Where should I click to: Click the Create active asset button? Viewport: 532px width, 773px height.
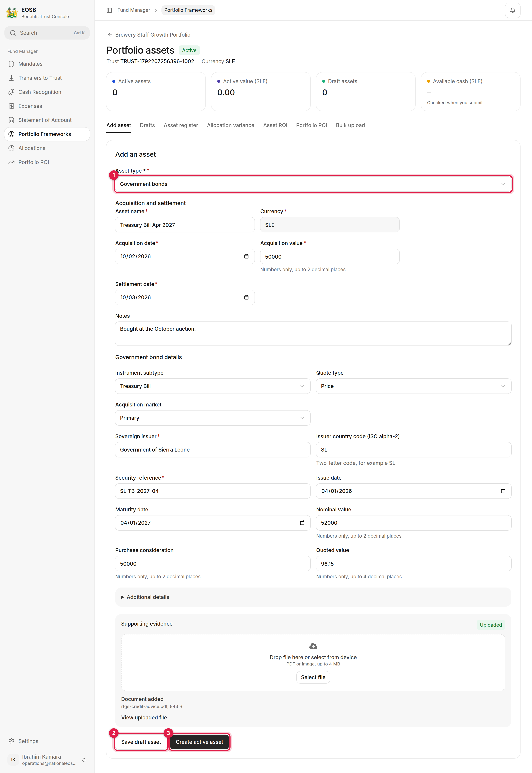pyautogui.click(x=199, y=742)
